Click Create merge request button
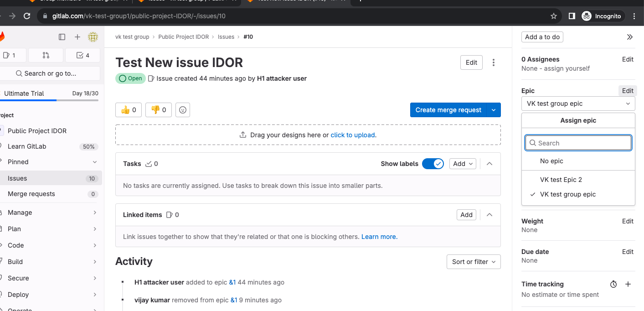644x311 pixels. click(x=448, y=110)
